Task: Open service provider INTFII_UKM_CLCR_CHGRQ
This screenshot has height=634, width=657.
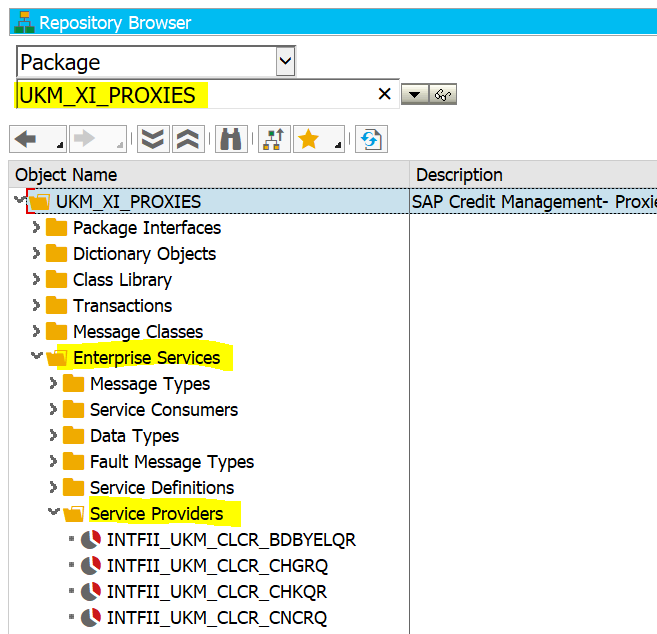Action: pos(217,566)
